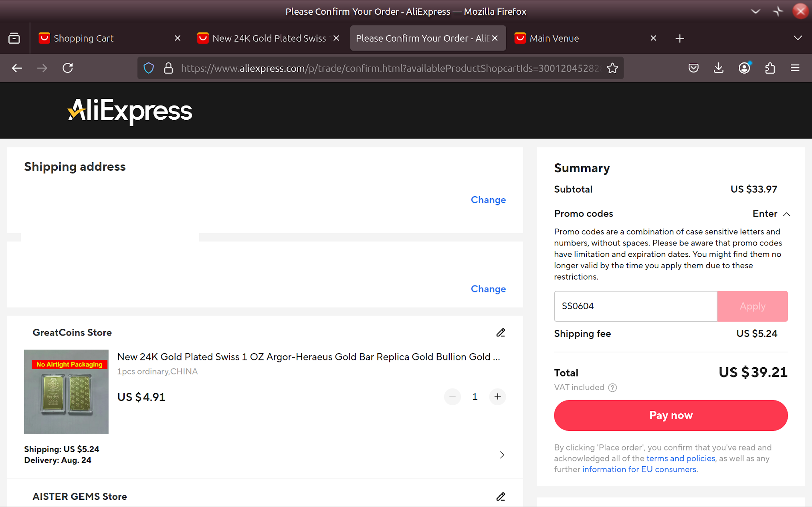
Task: Open Save to Pocket icon
Action: tap(693, 68)
